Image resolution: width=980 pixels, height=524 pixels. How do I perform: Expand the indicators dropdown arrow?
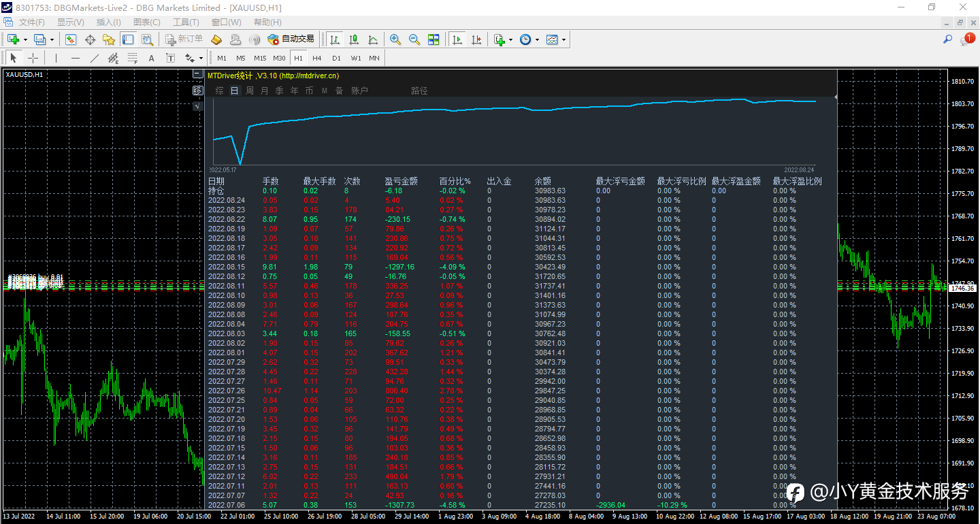510,39
